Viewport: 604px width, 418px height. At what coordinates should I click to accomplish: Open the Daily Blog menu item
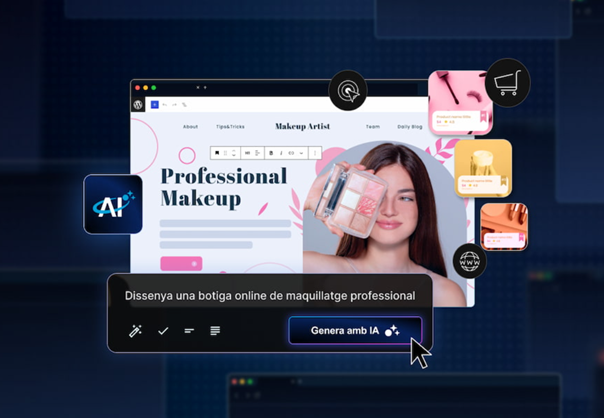click(410, 127)
